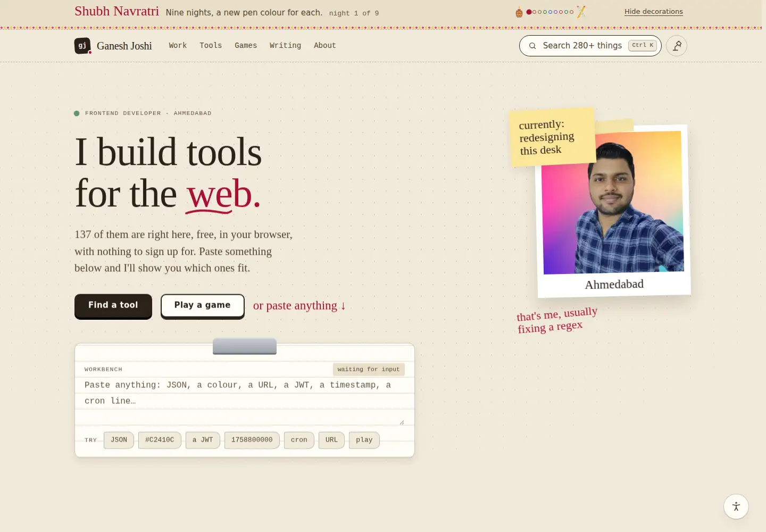This screenshot has height=532, width=766.
Task: Try the JSON sample chip
Action: click(x=119, y=440)
